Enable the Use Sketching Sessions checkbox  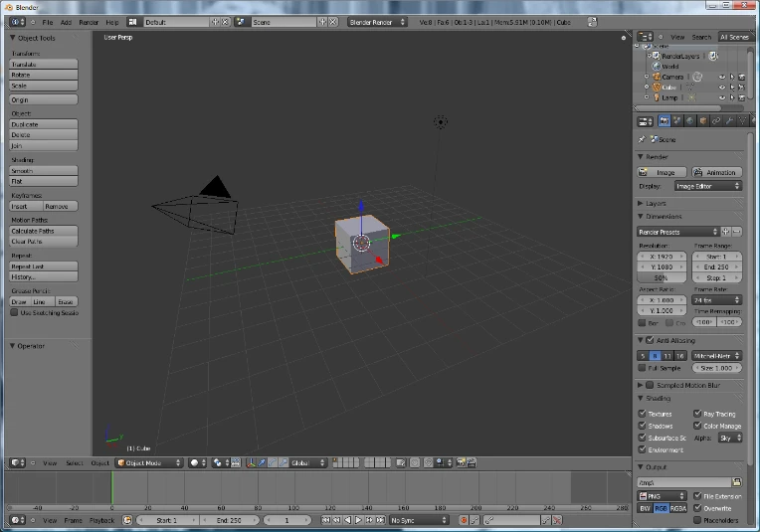(14, 312)
